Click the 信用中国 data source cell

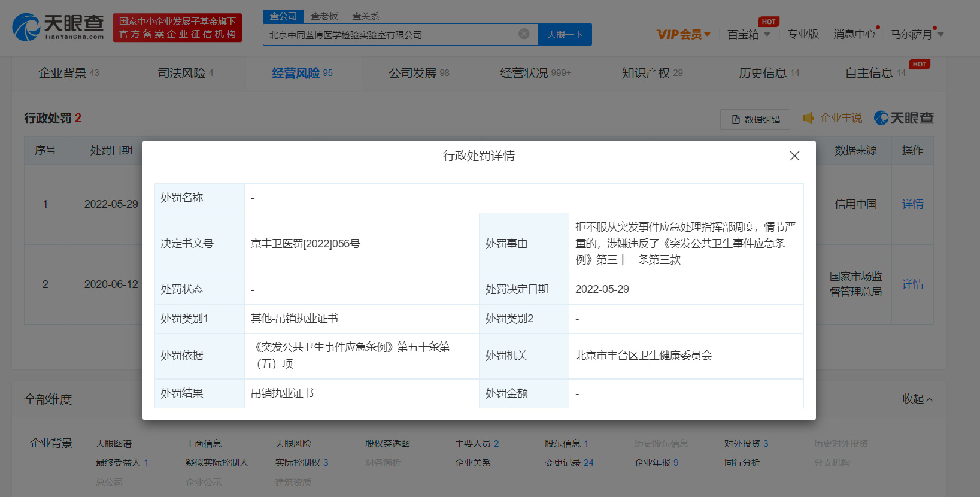coord(855,204)
